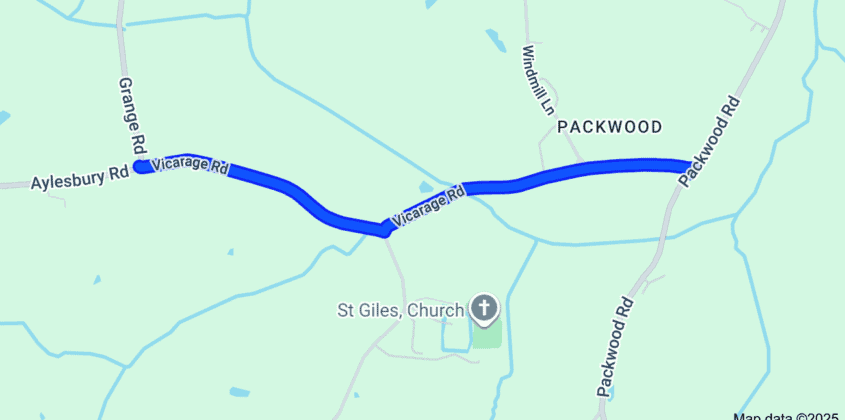
Task: Click the small pond beside middle Vicarage Rd label
Action: pyautogui.click(x=426, y=187)
